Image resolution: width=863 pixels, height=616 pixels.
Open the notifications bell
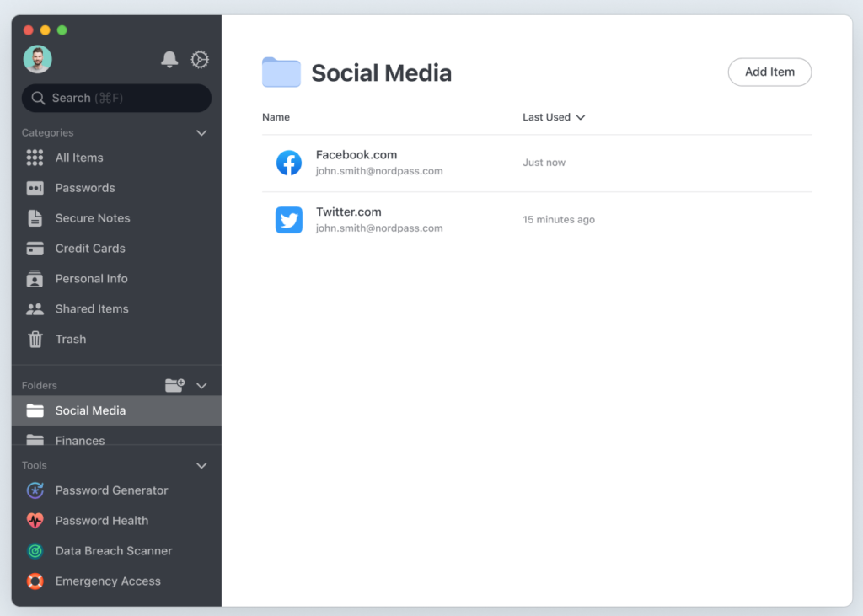[x=169, y=60]
